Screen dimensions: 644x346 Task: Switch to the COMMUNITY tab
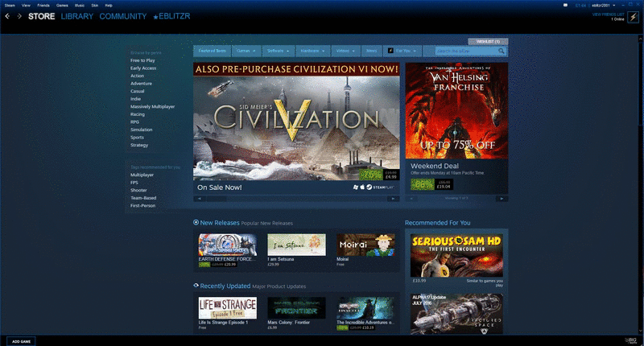(x=123, y=16)
